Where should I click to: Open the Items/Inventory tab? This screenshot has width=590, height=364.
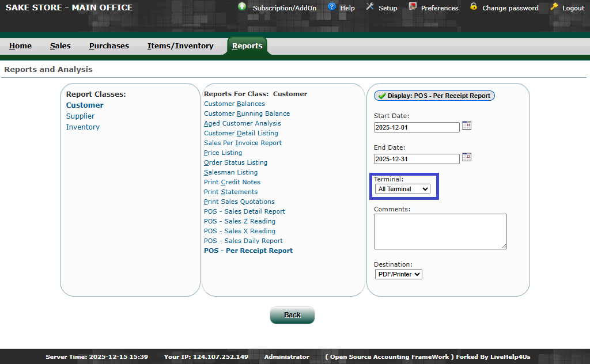[x=180, y=46]
